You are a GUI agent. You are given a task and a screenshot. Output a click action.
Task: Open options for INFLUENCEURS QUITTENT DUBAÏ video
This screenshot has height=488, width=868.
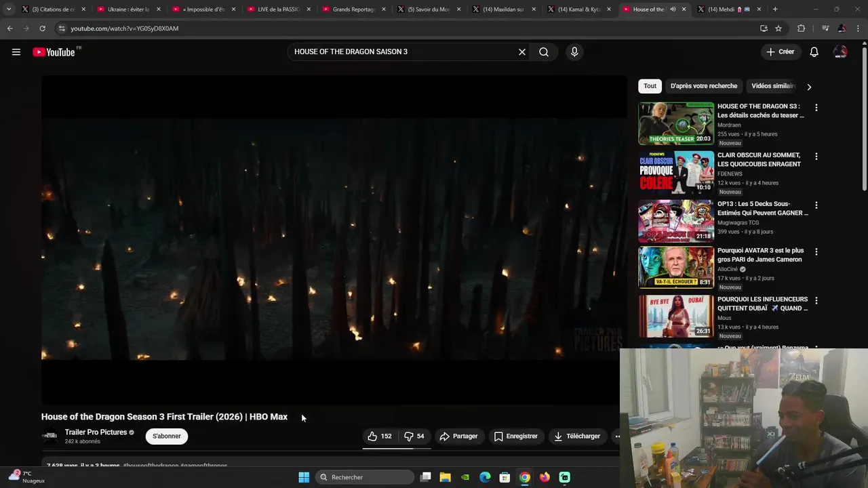pyautogui.click(x=816, y=300)
